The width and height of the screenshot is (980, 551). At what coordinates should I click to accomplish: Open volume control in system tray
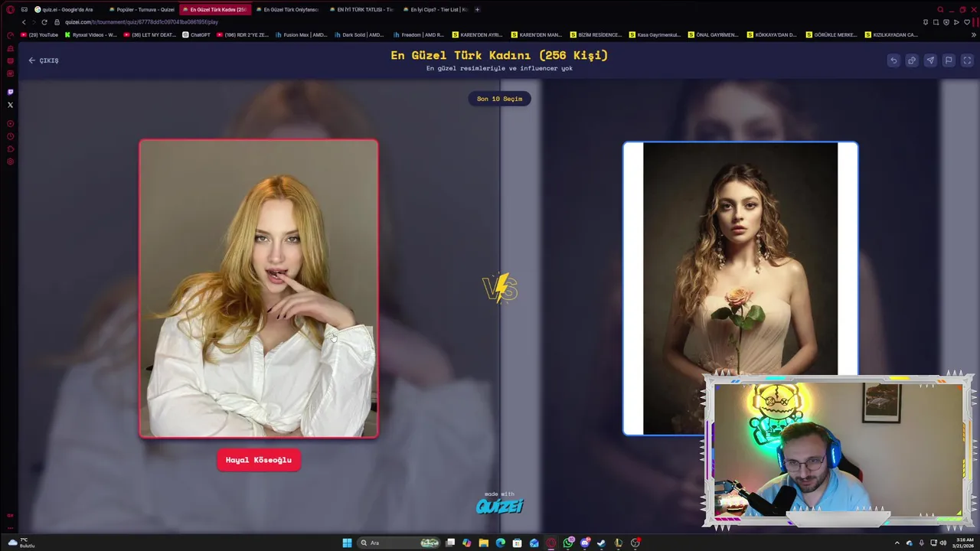point(942,543)
